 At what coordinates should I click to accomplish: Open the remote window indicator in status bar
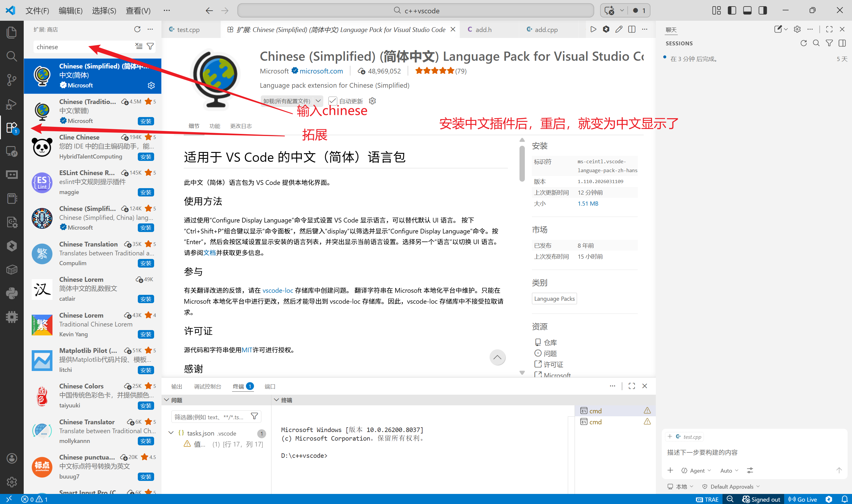(x=9, y=499)
